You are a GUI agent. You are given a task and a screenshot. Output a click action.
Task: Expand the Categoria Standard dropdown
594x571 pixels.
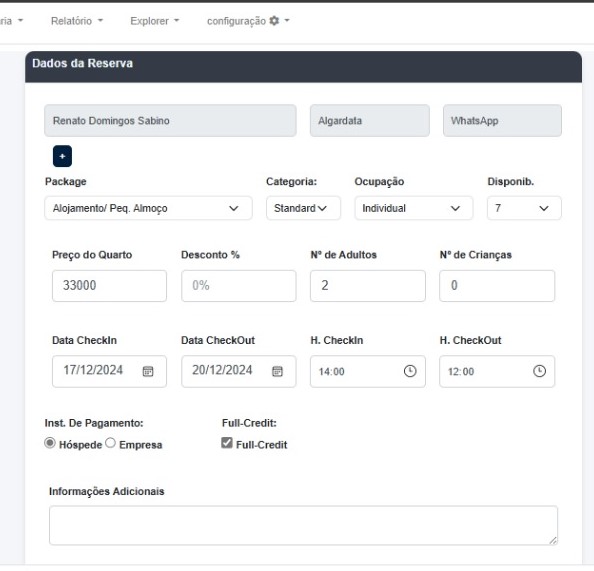[303, 208]
